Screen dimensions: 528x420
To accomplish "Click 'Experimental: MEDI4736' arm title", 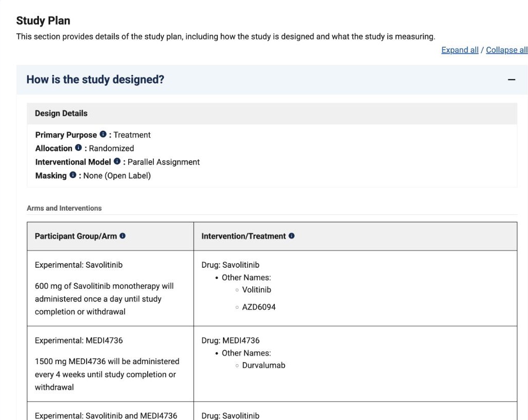I will coord(78,340).
